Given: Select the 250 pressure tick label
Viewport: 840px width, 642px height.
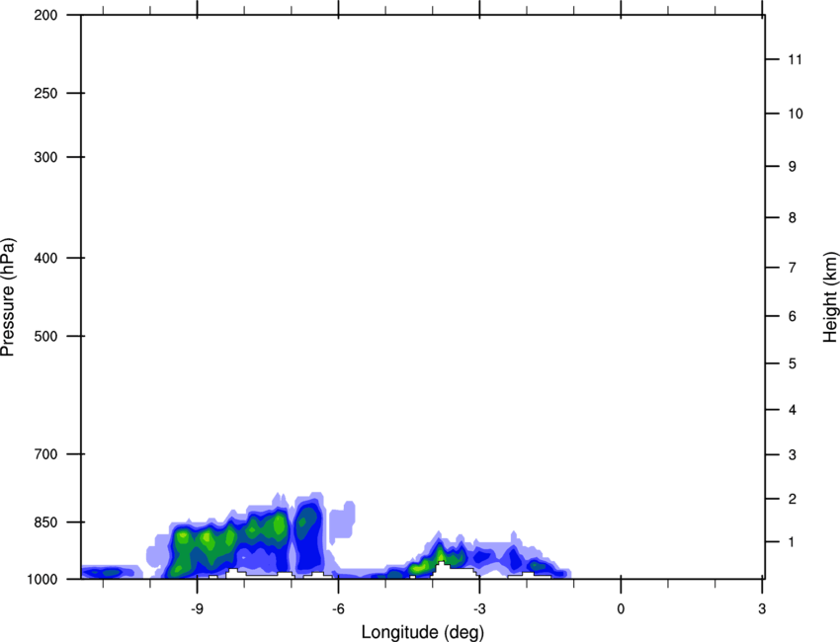Looking at the screenshot, I should point(45,93).
